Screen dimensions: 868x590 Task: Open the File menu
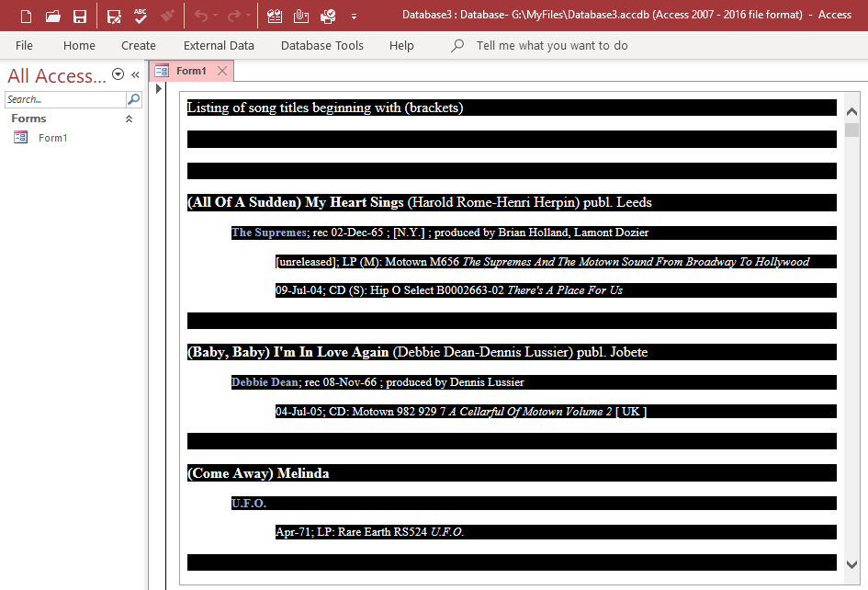pos(24,45)
